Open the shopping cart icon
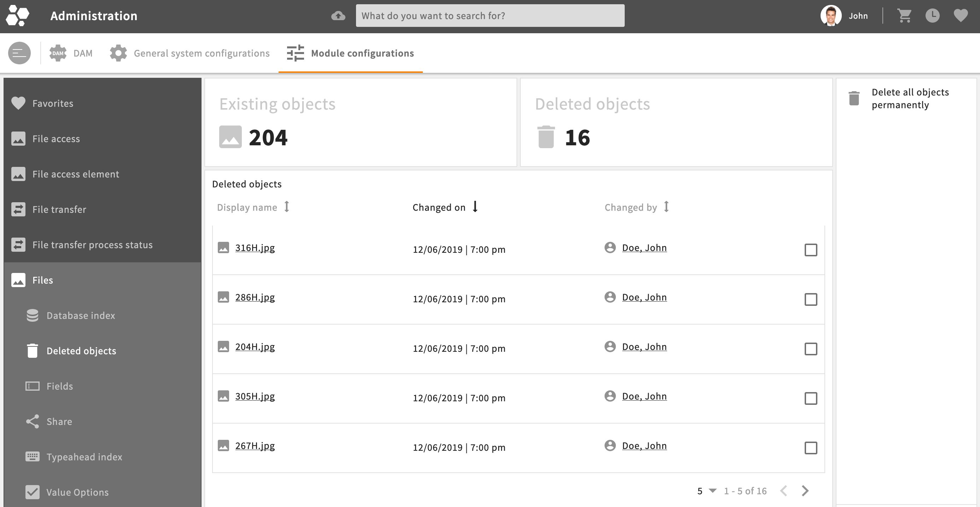The image size is (980, 507). click(904, 16)
